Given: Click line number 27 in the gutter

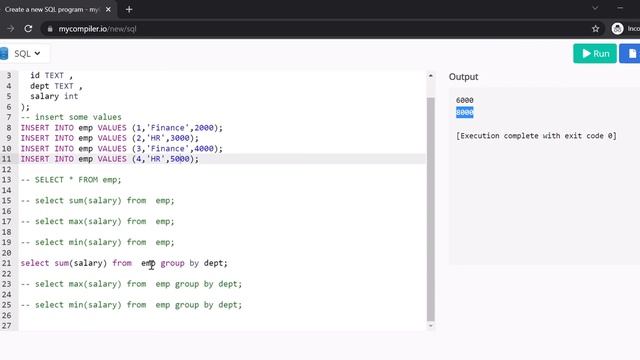Looking at the screenshot, I should click(x=7, y=326).
